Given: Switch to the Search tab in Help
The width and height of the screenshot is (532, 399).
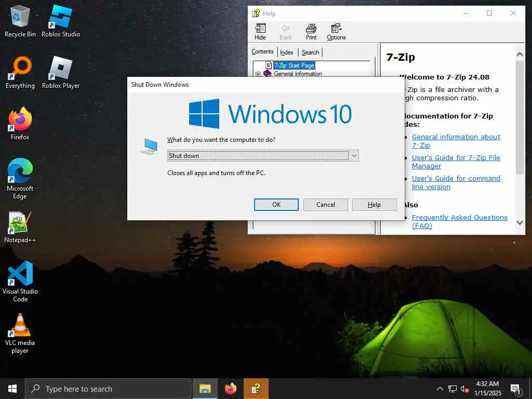Looking at the screenshot, I should coord(311,52).
